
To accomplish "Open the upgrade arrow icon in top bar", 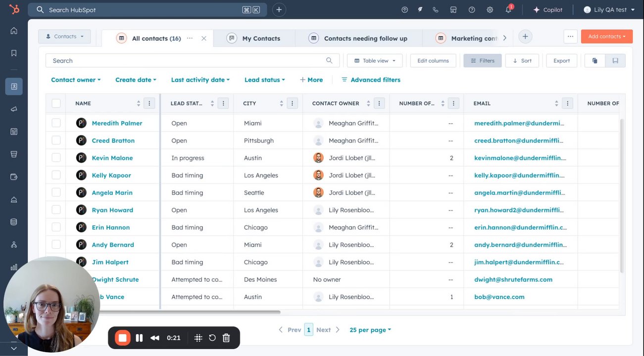I will (404, 9).
